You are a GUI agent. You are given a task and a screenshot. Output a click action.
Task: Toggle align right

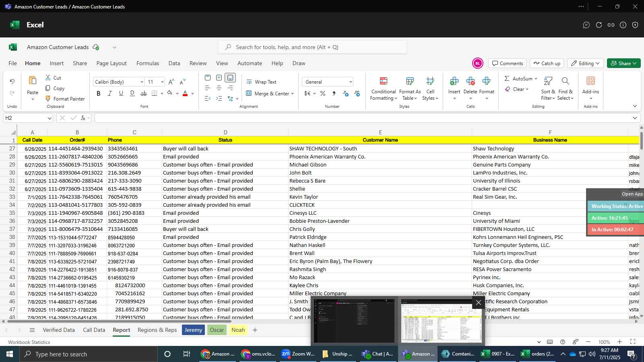(x=230, y=88)
